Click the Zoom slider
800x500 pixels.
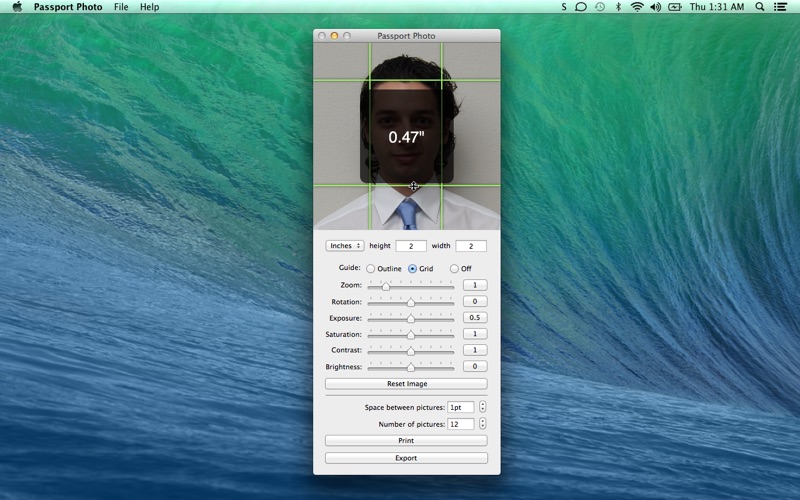[411, 286]
